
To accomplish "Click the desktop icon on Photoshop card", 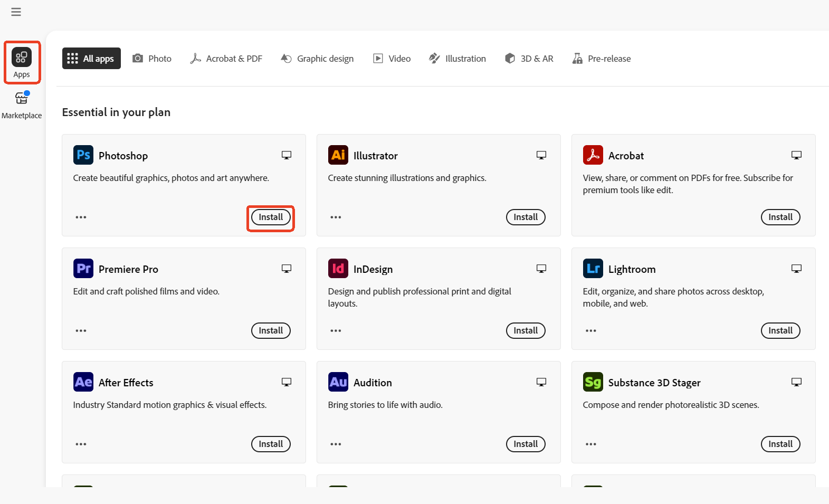I will pyautogui.click(x=287, y=155).
